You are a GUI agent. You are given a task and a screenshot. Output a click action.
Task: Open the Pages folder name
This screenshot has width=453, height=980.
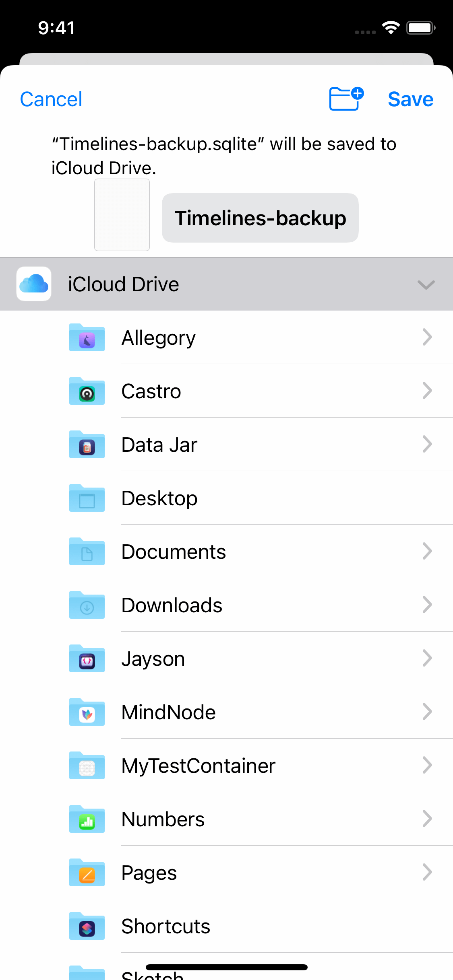tap(149, 873)
